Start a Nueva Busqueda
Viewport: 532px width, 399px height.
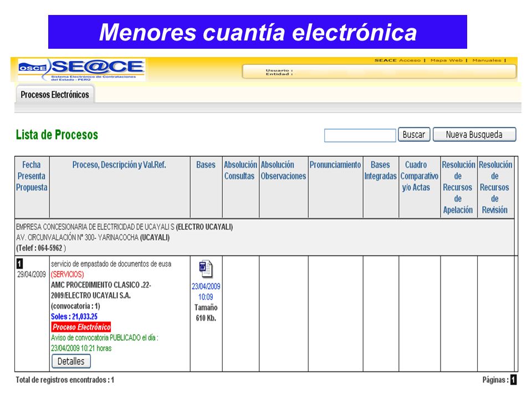(474, 134)
